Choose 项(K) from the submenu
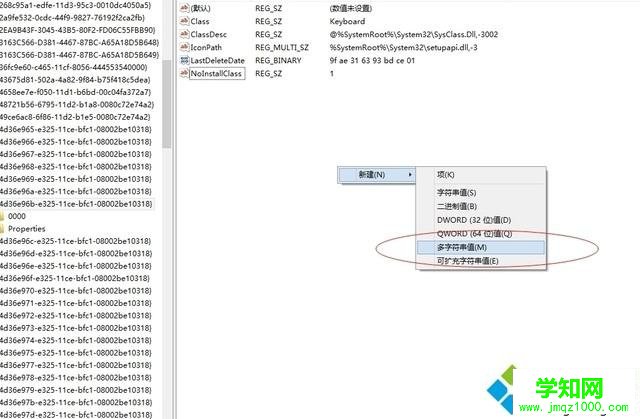 [x=446, y=175]
